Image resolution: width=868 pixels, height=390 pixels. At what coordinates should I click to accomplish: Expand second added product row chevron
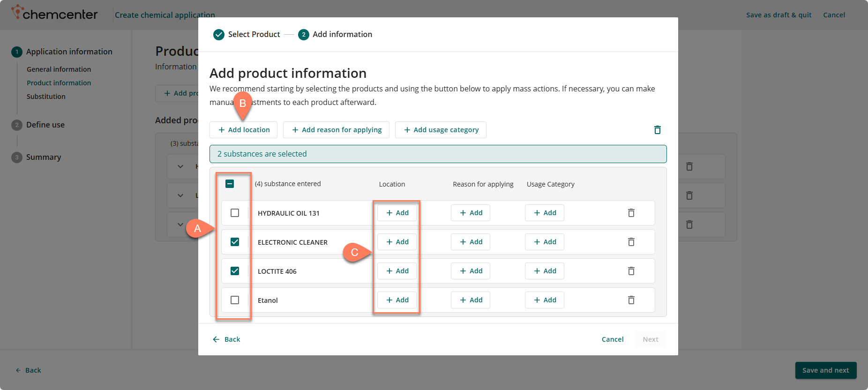point(180,195)
